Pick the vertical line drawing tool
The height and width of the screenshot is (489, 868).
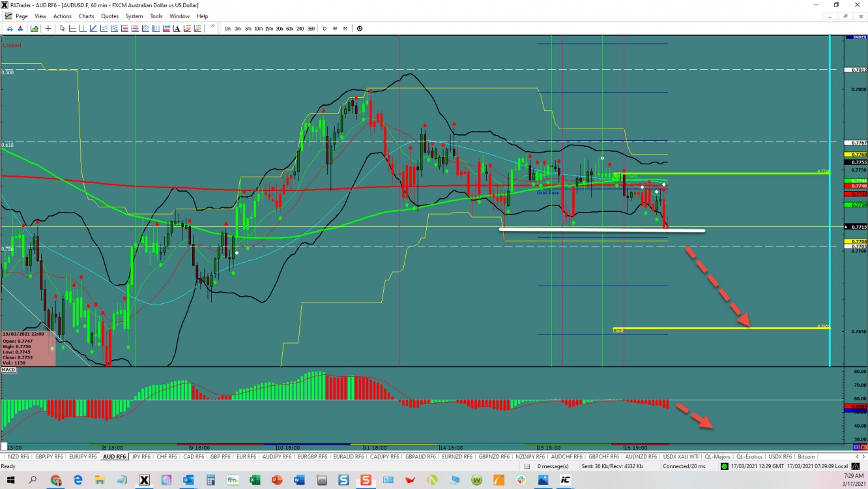(83, 29)
